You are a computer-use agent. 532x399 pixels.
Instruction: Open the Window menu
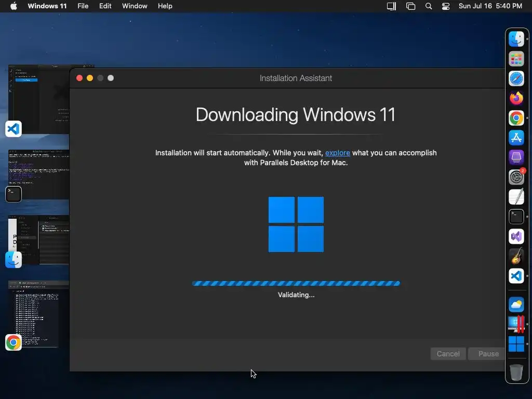(135, 6)
